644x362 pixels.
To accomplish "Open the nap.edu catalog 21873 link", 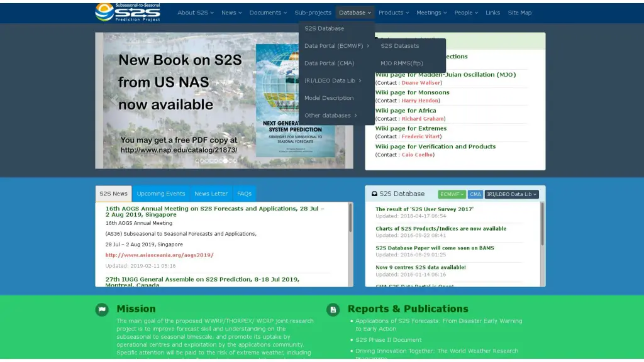I will [179, 150].
